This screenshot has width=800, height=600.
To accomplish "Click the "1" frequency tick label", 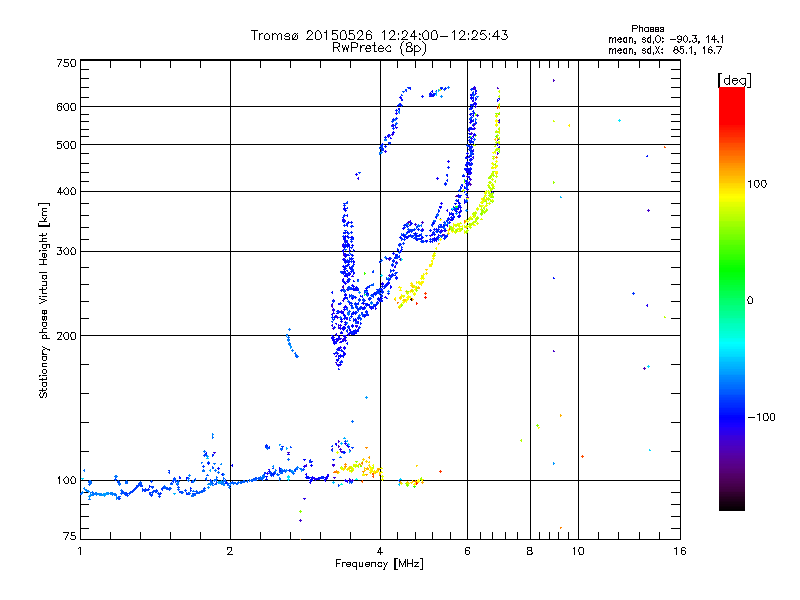I will pos(80,551).
